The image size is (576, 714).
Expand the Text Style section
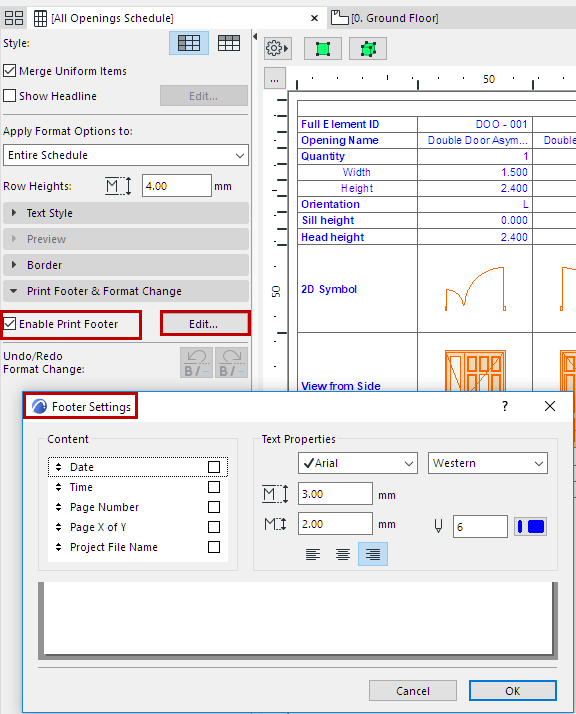pos(126,213)
